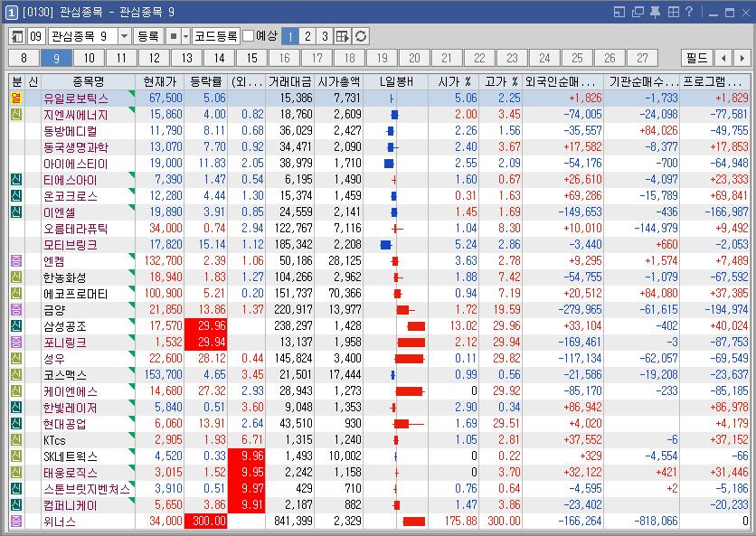Select the 케이엔에스 stock name
The height and width of the screenshot is (536, 756).
[x=71, y=391]
